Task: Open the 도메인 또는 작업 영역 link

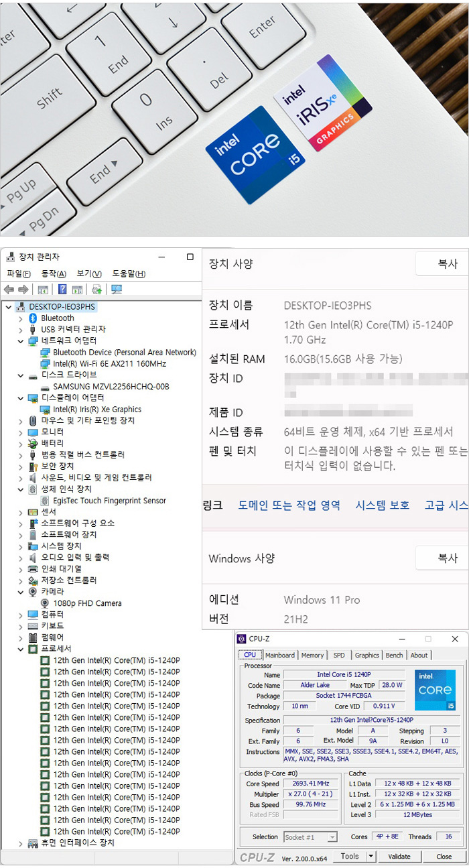Action: pos(289,505)
